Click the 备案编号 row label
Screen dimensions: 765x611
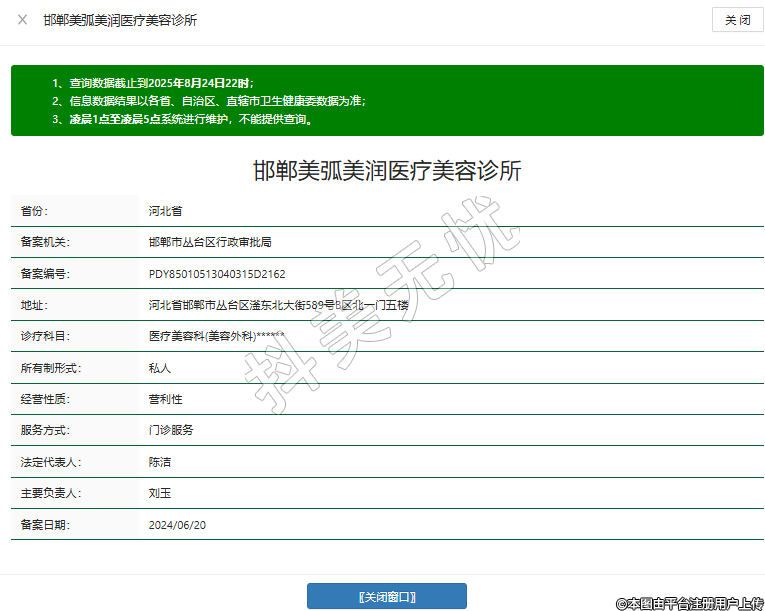(x=44, y=274)
